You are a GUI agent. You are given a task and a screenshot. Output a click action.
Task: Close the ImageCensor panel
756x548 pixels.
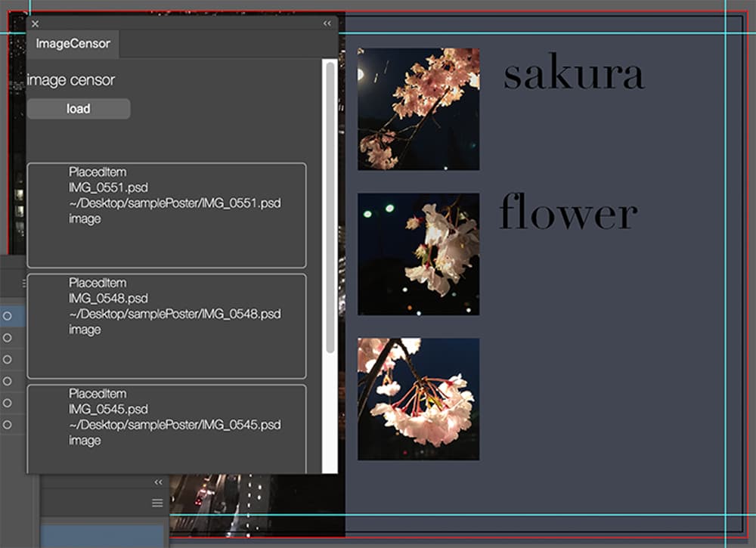[x=35, y=24]
